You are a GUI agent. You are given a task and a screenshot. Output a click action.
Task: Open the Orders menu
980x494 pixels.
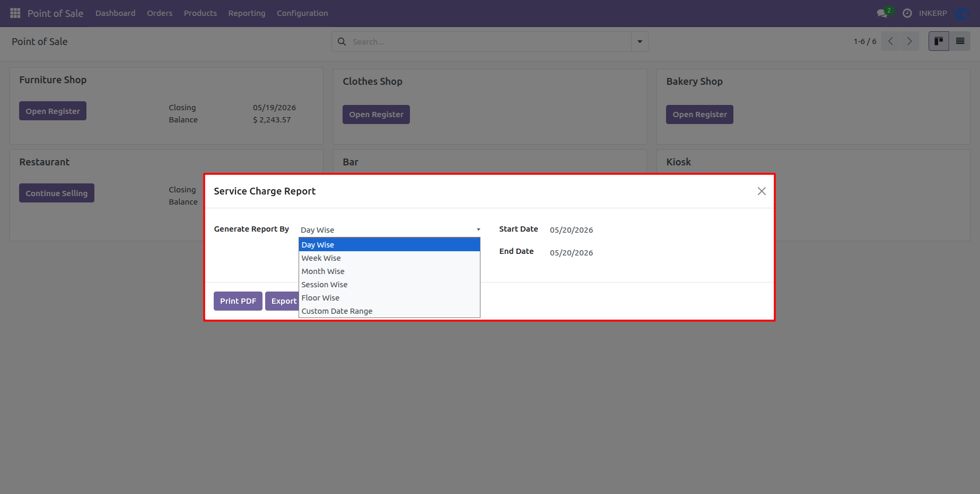click(160, 13)
